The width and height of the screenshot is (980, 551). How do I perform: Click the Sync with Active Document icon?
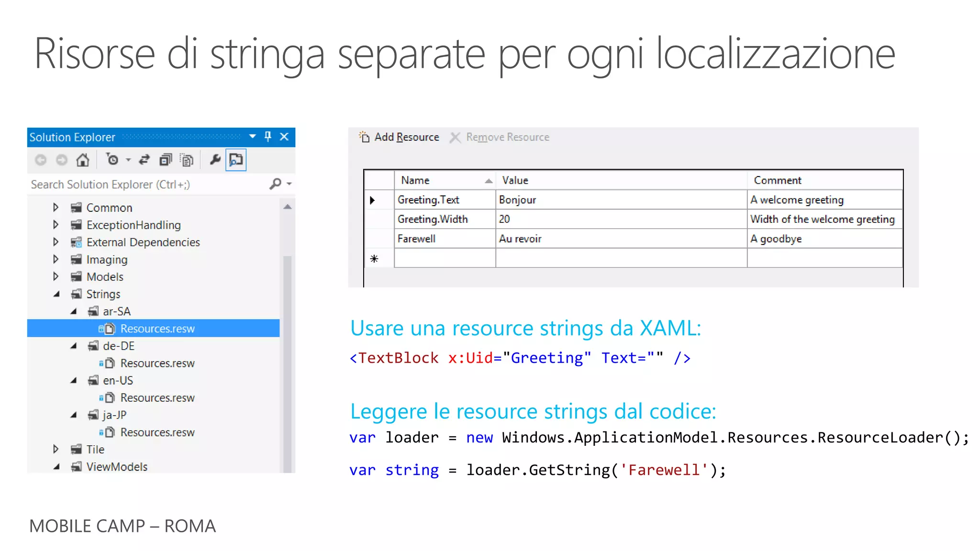coord(144,160)
